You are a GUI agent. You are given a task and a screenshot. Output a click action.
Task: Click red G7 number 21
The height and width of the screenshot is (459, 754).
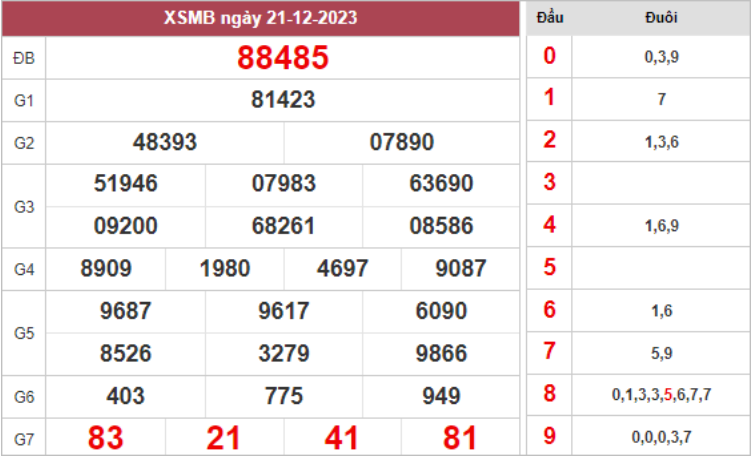[224, 438]
